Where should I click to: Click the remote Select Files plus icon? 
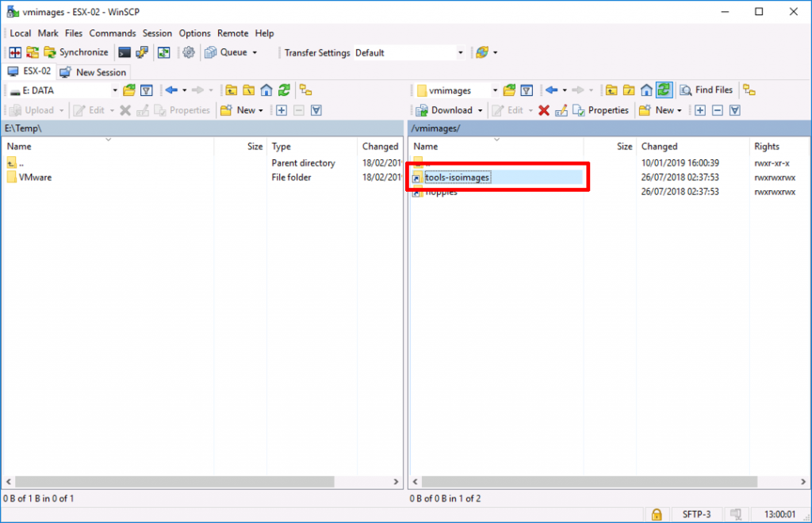coord(700,110)
